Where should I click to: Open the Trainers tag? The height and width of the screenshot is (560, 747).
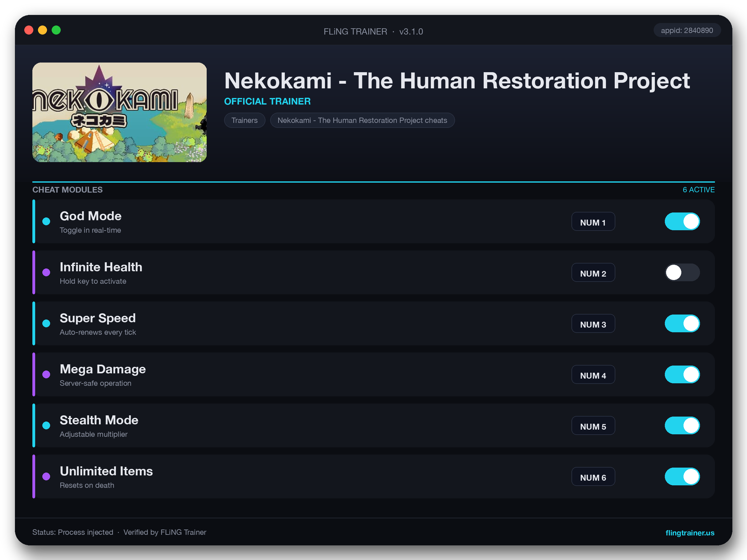[x=245, y=120]
